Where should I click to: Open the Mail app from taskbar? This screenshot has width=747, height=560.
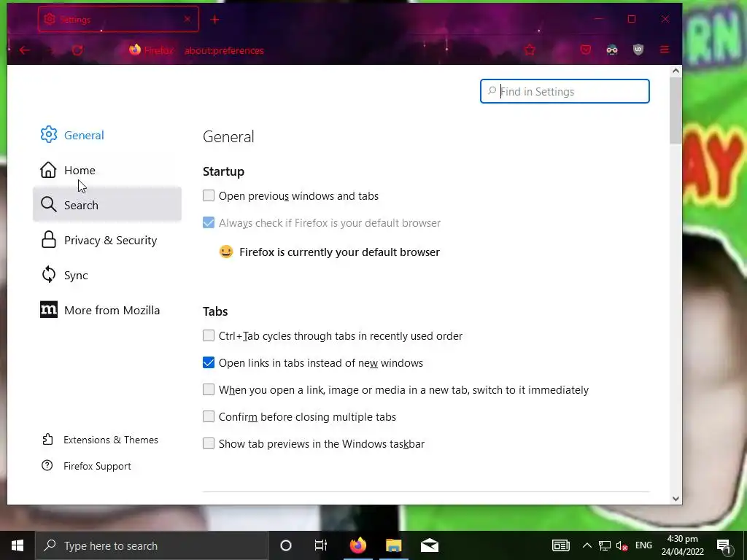[429, 545]
